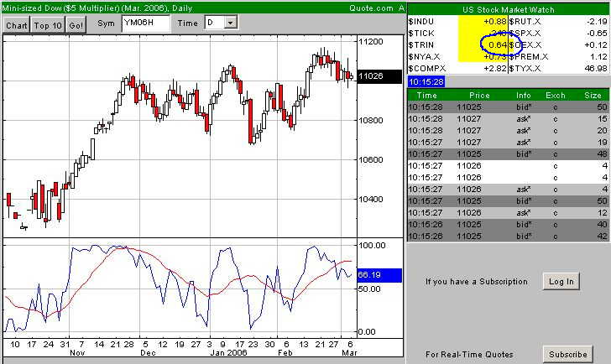Click the -2.19 value for $RUT.X
The height and width of the screenshot is (364, 611).
[x=597, y=22]
